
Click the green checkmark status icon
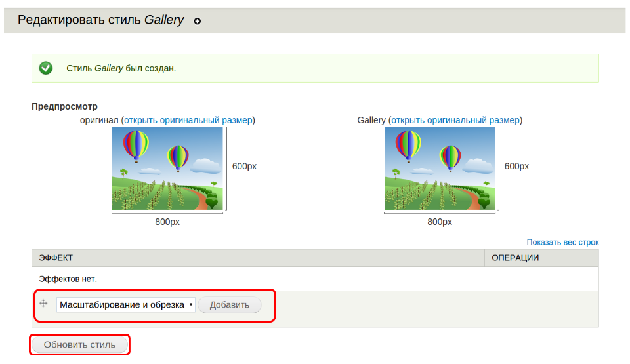click(x=46, y=68)
